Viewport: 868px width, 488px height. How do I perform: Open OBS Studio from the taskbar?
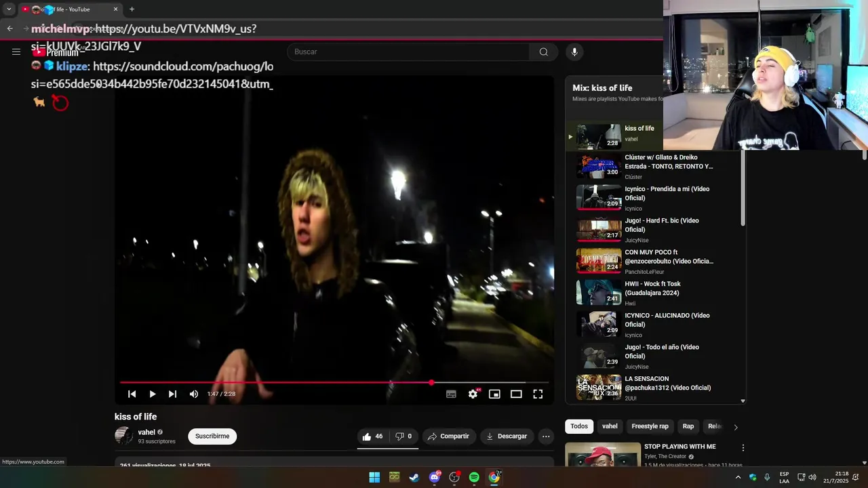pos(454,477)
